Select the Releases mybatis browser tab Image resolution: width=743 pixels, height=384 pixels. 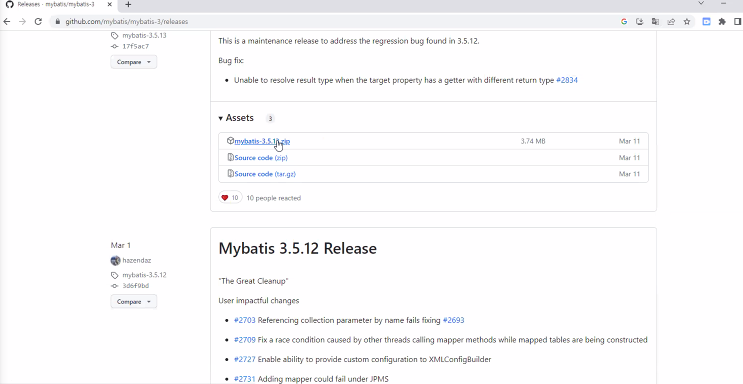pyautogui.click(x=59, y=5)
